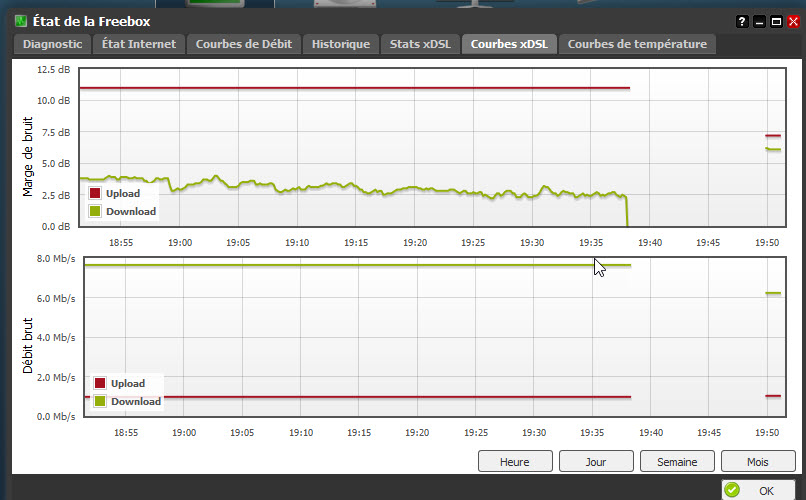This screenshot has height=500, width=806.
Task: Set graph range to Heure
Action: [x=515, y=461]
